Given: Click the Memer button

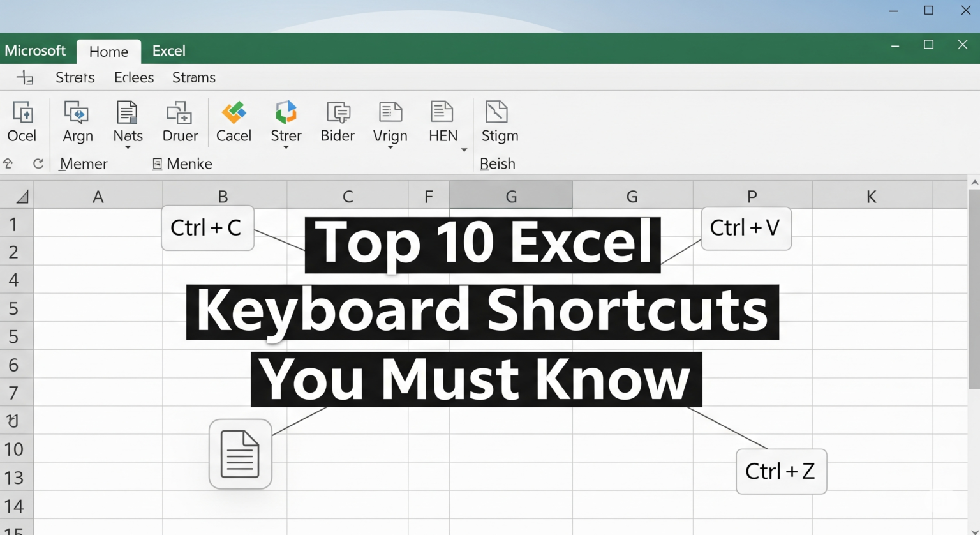Looking at the screenshot, I should (x=83, y=163).
